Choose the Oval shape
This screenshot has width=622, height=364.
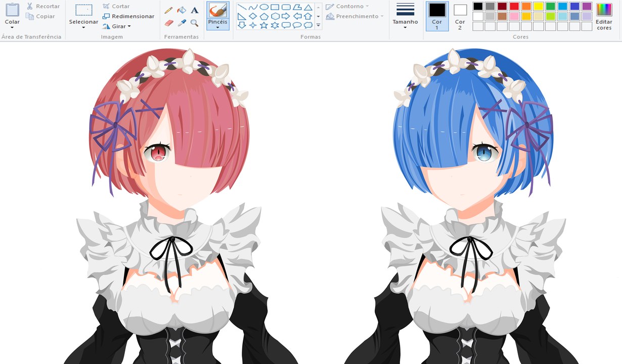point(264,7)
